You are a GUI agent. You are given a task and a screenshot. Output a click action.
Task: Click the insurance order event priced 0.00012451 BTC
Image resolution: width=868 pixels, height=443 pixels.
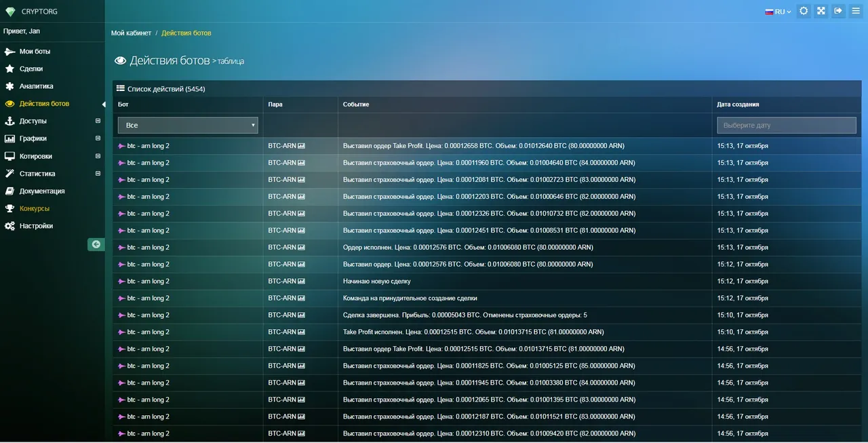click(490, 230)
